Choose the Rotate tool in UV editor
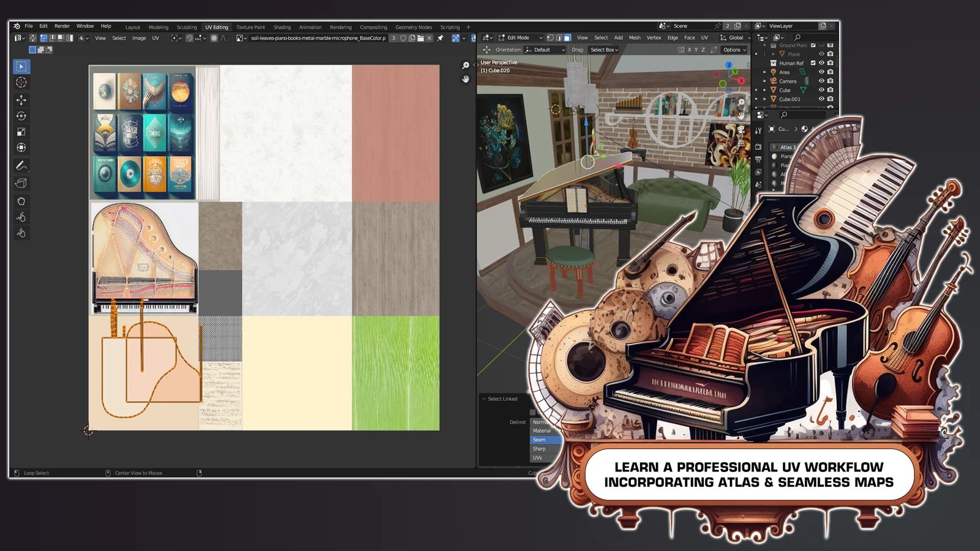 coord(21,116)
